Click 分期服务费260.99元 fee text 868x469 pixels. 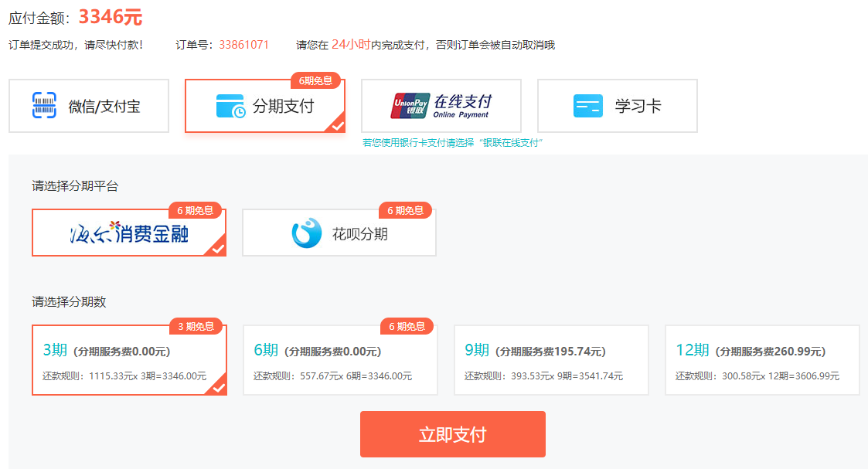(x=771, y=352)
